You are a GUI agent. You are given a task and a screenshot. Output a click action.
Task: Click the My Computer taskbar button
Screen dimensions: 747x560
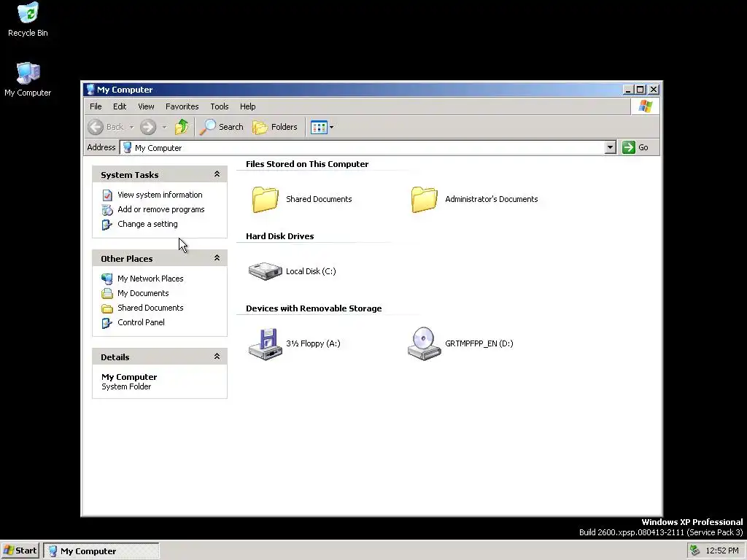(101, 551)
